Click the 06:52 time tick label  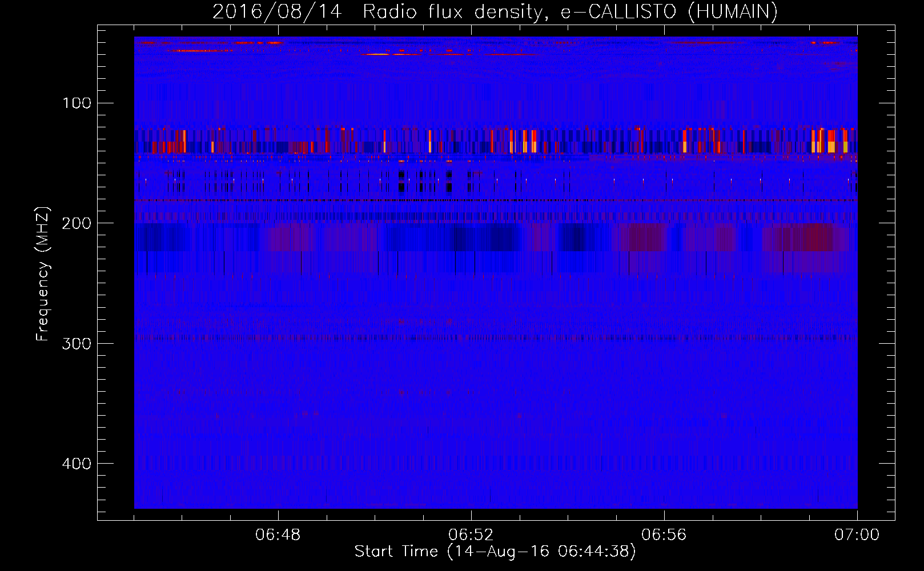click(x=471, y=535)
